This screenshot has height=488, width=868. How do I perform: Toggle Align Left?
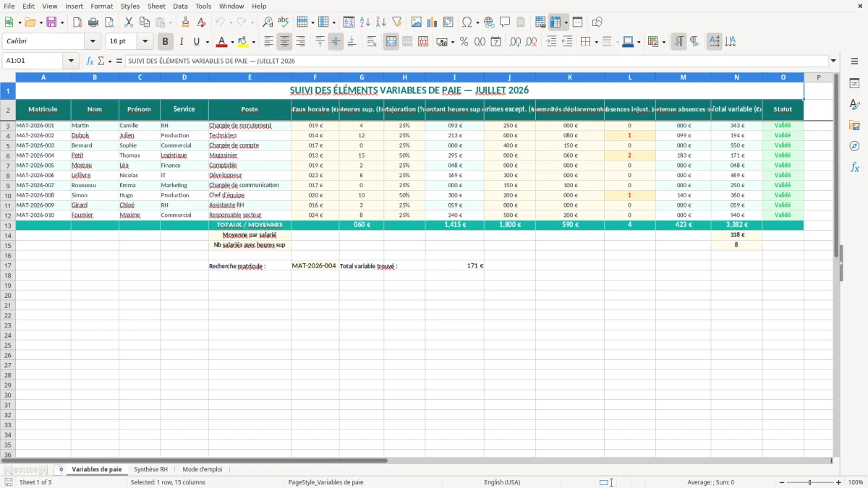(269, 42)
